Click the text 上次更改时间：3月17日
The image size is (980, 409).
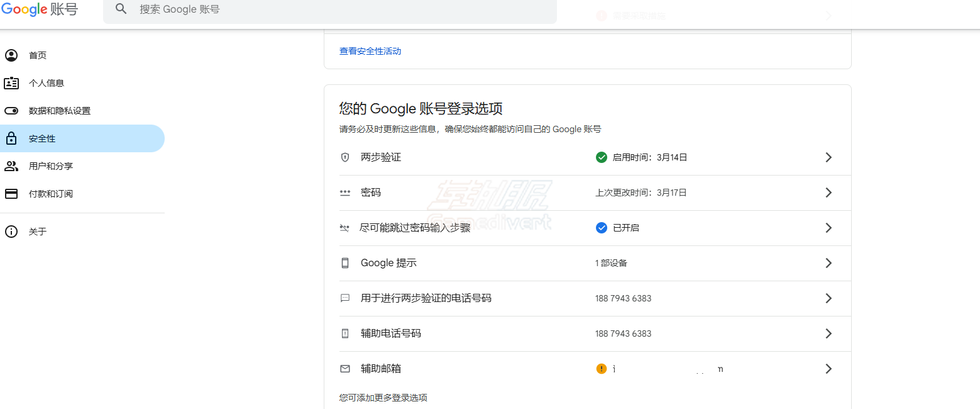coord(641,193)
